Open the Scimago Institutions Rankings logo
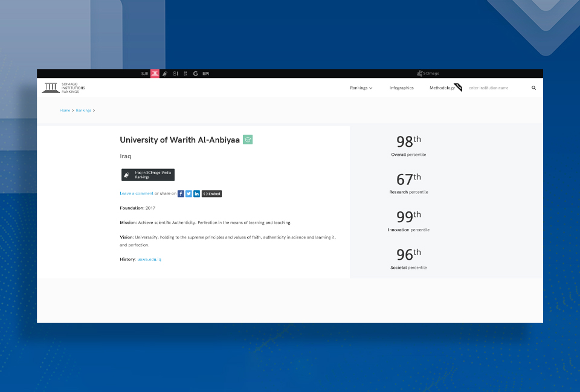 click(63, 88)
